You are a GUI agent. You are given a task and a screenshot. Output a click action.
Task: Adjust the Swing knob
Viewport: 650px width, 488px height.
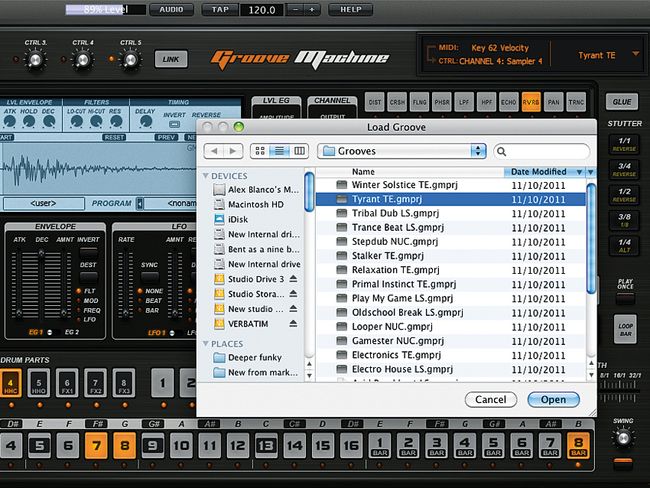click(x=622, y=438)
